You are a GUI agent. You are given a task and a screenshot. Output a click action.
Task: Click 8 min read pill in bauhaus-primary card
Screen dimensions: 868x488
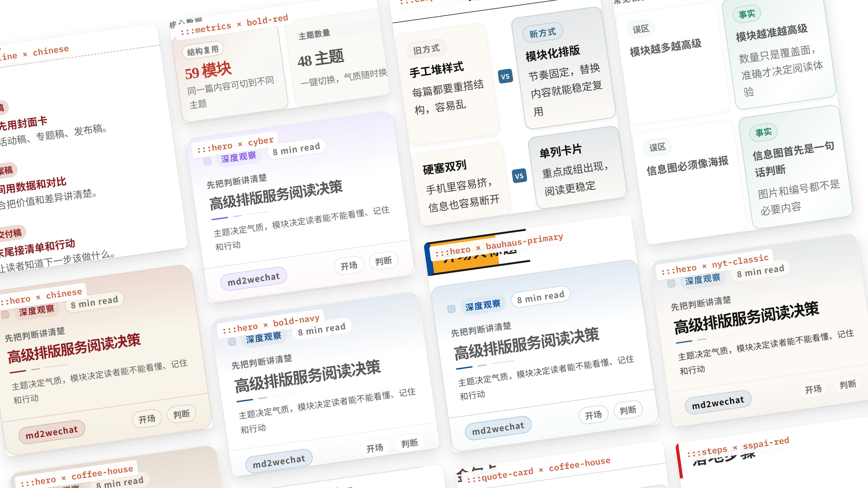click(x=541, y=297)
